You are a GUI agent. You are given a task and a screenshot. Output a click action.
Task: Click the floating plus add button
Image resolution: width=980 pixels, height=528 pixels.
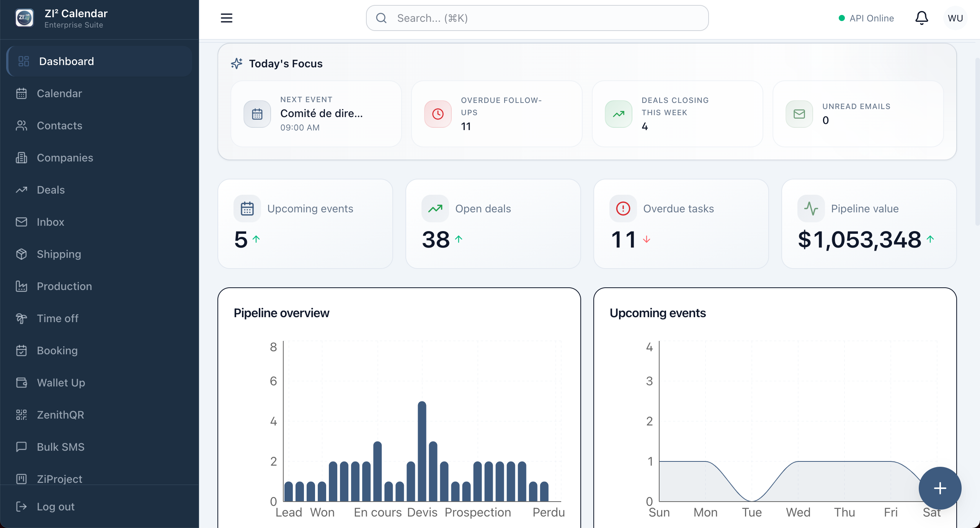click(x=940, y=488)
